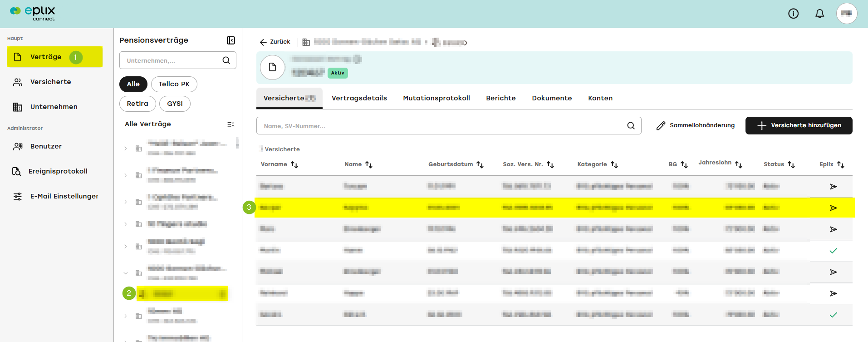This screenshot has height=342, width=868.
Task: Sort the table by the Eplix column
Action: point(841,164)
